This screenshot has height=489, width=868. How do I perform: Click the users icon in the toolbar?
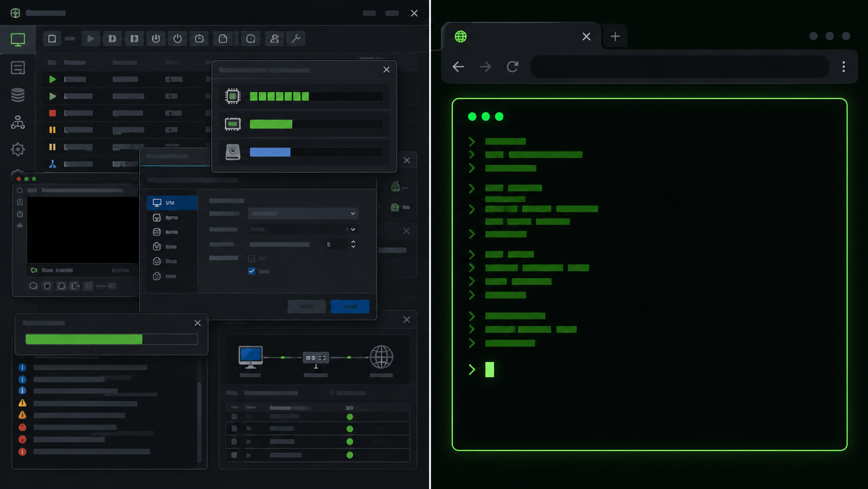[x=275, y=38]
